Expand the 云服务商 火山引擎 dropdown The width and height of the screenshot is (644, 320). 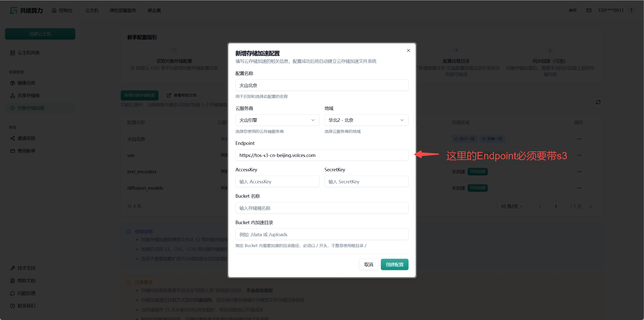coord(277,120)
